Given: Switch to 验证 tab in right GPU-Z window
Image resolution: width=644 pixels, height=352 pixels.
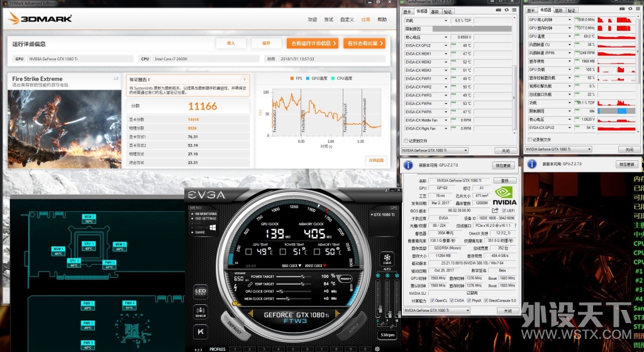Looking at the screenshot, I should pos(571,10).
